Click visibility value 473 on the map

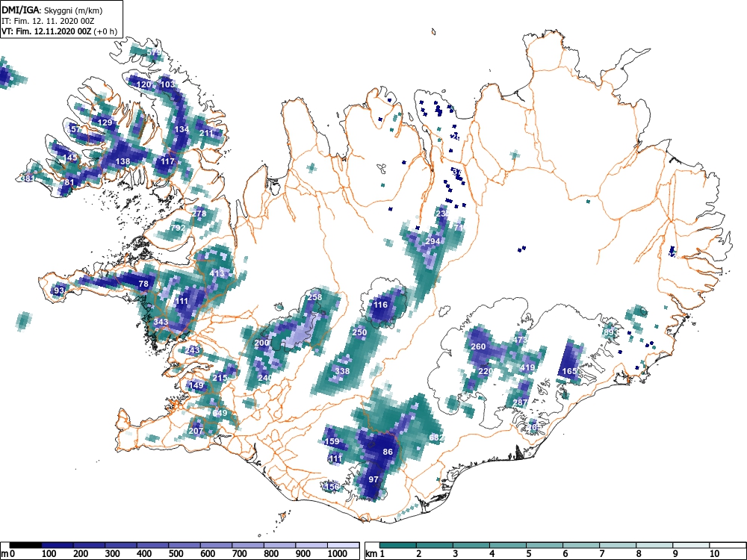(520, 340)
